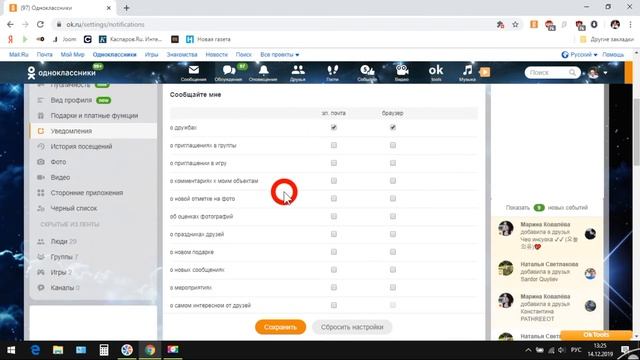Check browser box for о приглашениях в игру
This screenshot has height=360, width=640.
point(393,163)
